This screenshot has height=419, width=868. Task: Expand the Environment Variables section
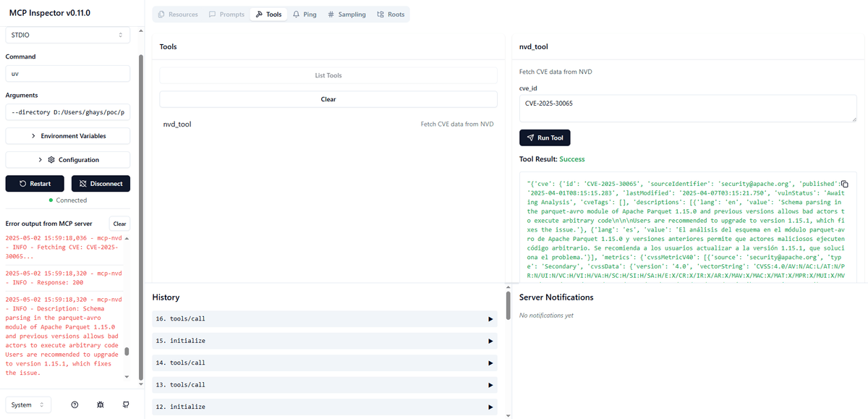pyautogui.click(x=68, y=136)
